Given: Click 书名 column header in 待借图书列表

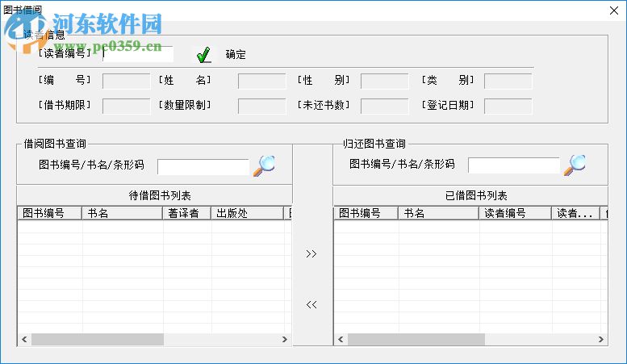Looking at the screenshot, I should point(123,213).
